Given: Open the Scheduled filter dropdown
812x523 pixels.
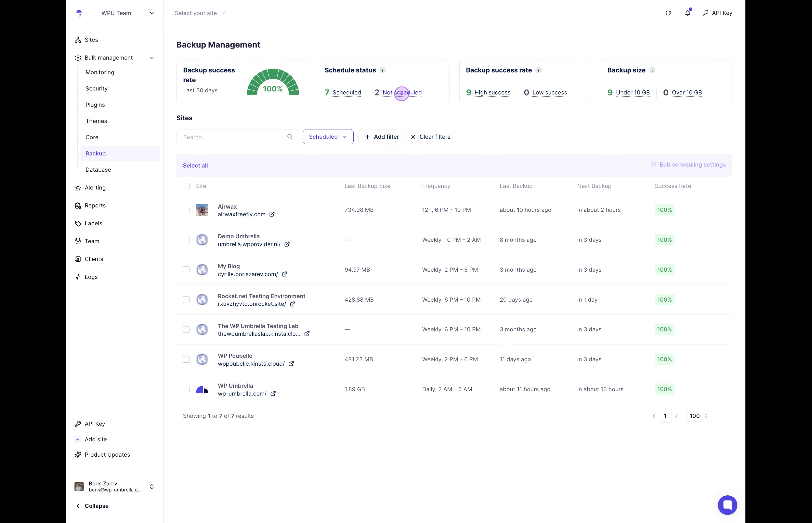Looking at the screenshot, I should 328,137.
